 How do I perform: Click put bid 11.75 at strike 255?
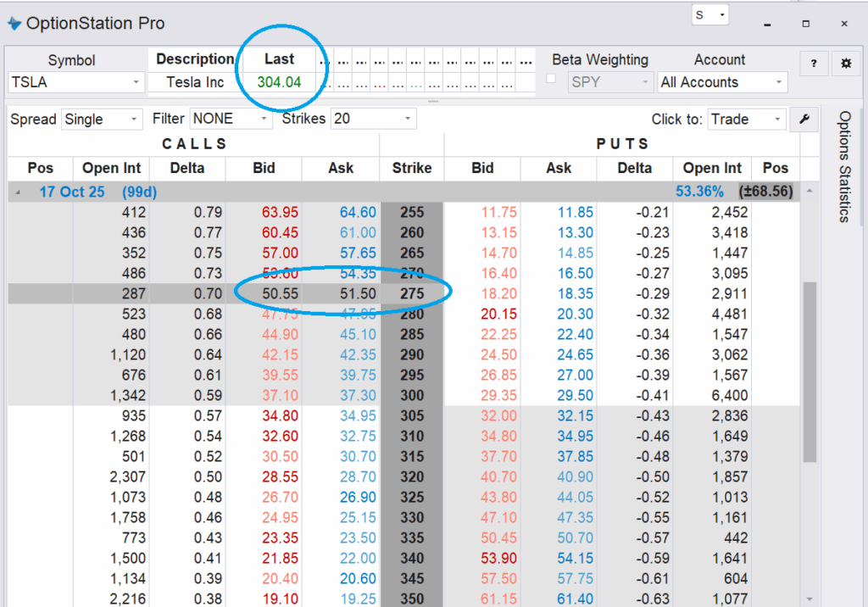[498, 212]
